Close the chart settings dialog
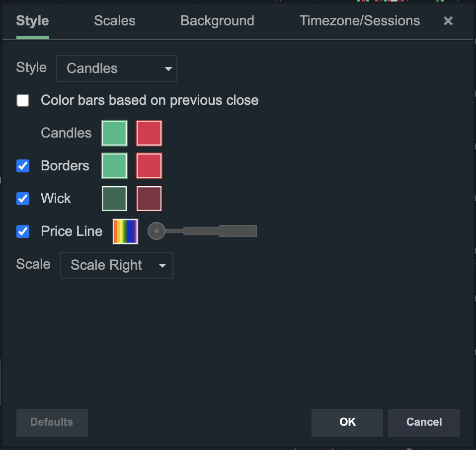Screen dimensions: 476x450 [448, 21]
